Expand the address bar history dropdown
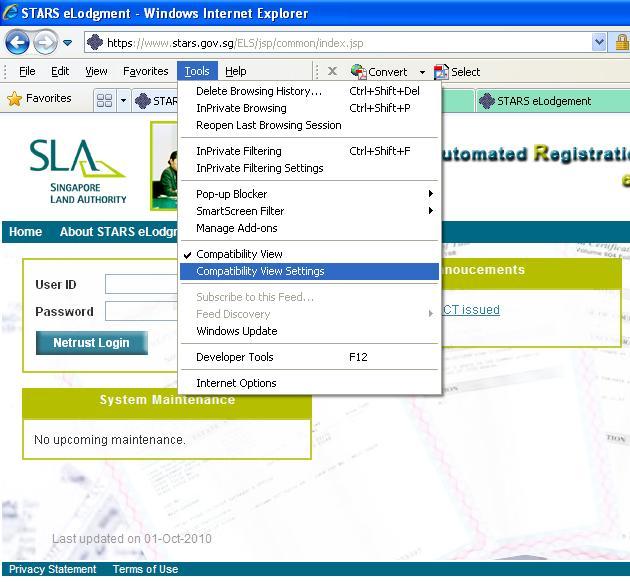 599,43
